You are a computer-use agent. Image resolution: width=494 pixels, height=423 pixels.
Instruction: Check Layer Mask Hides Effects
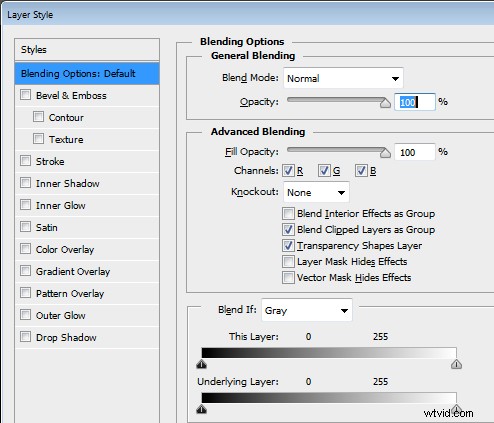click(x=288, y=261)
